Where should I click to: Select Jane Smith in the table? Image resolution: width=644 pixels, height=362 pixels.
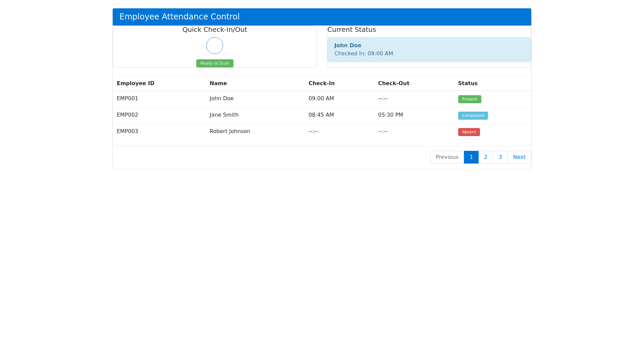(224, 115)
